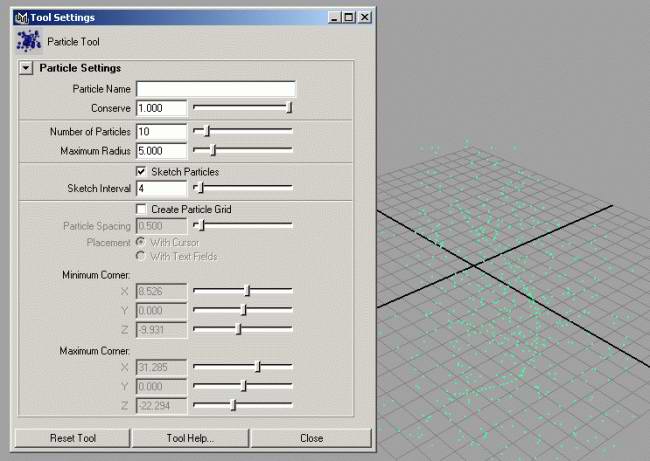
Task: Click the Maximum Radius input field
Action: click(161, 151)
